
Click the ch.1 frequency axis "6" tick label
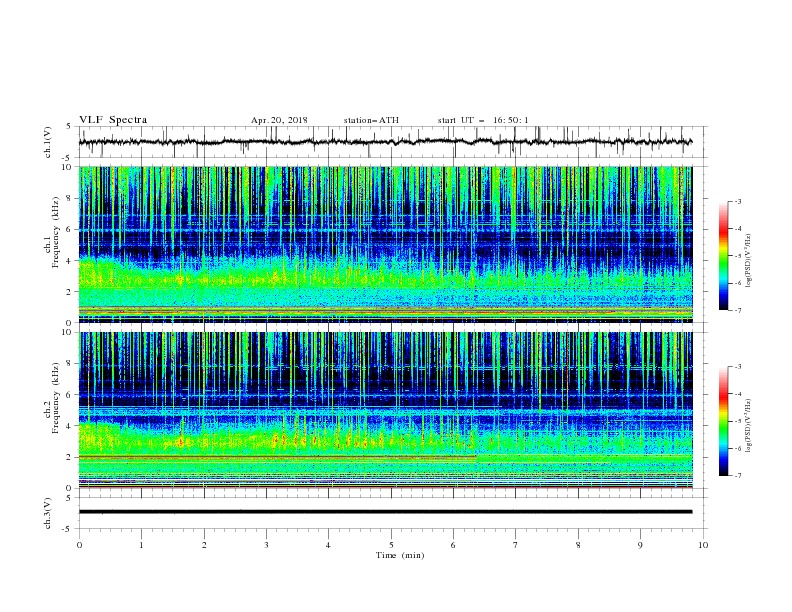point(70,229)
